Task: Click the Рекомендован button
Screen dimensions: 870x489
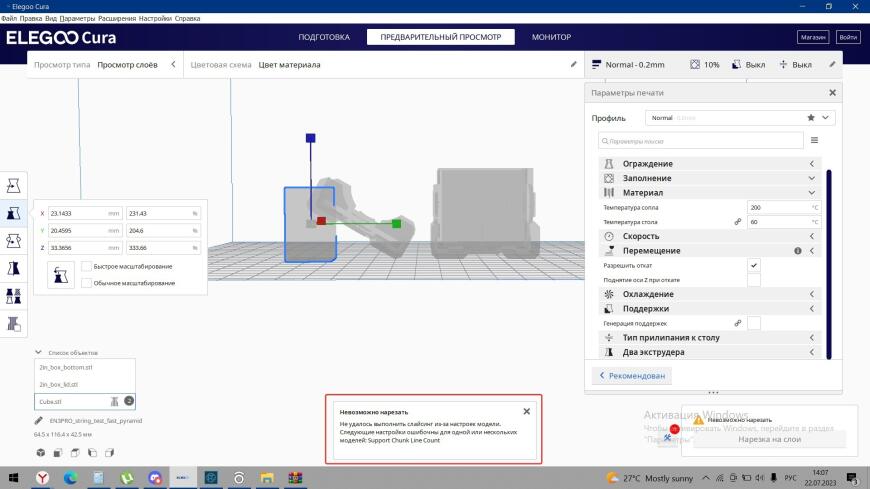Action: click(631, 376)
